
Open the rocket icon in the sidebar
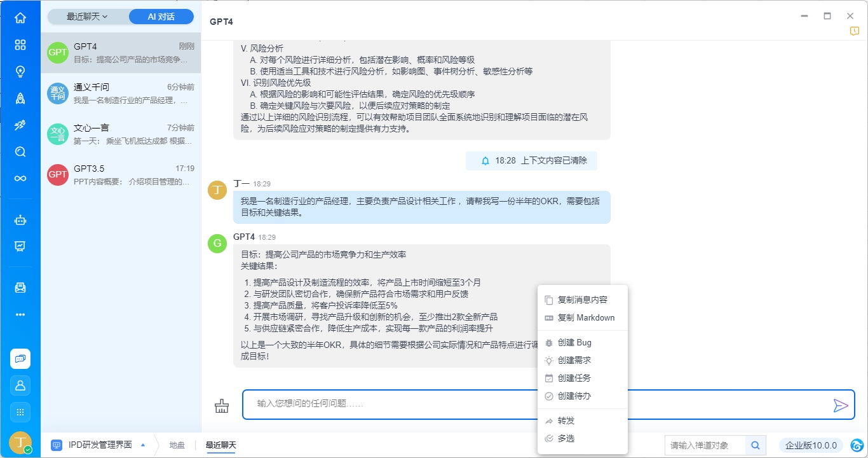[x=20, y=98]
